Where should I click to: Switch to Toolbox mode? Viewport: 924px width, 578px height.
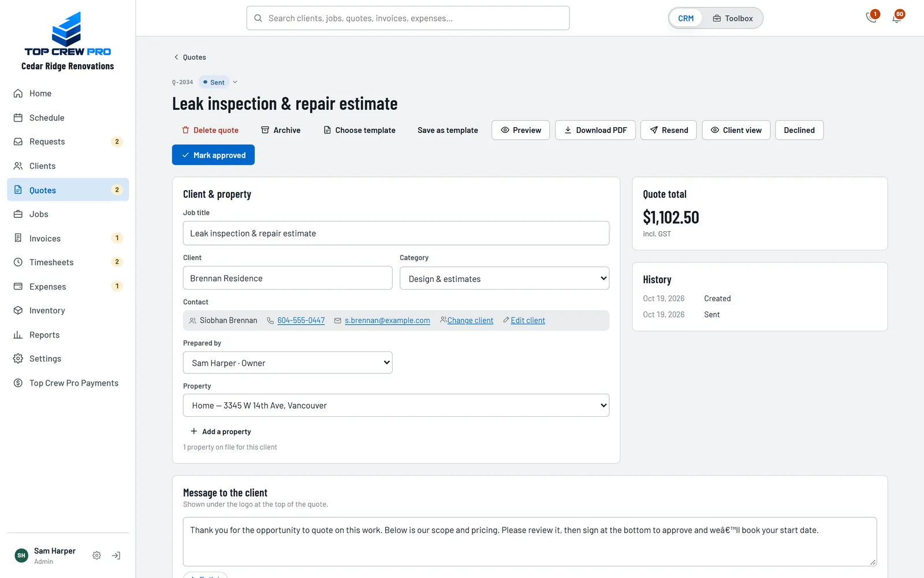point(733,18)
